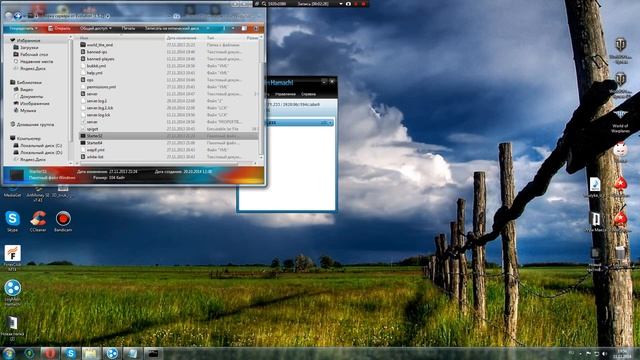Switch to Hamachi from the taskbar
The image size is (640, 360).
pos(112,353)
